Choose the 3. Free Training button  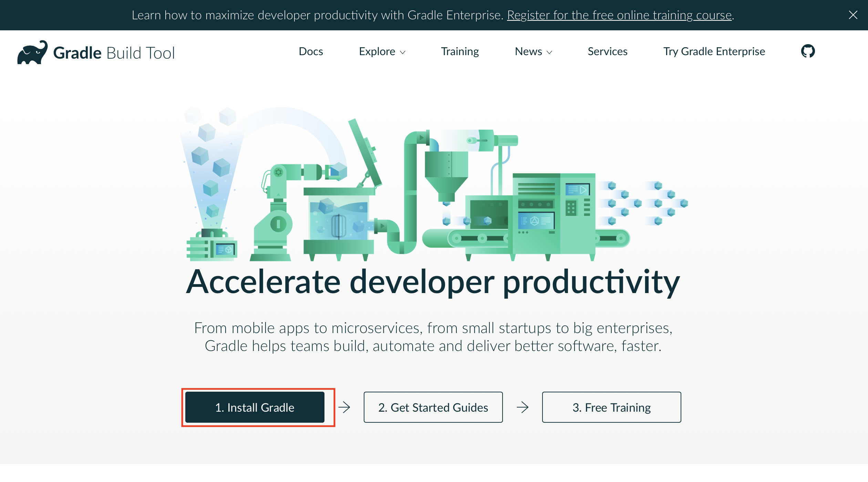coord(611,407)
